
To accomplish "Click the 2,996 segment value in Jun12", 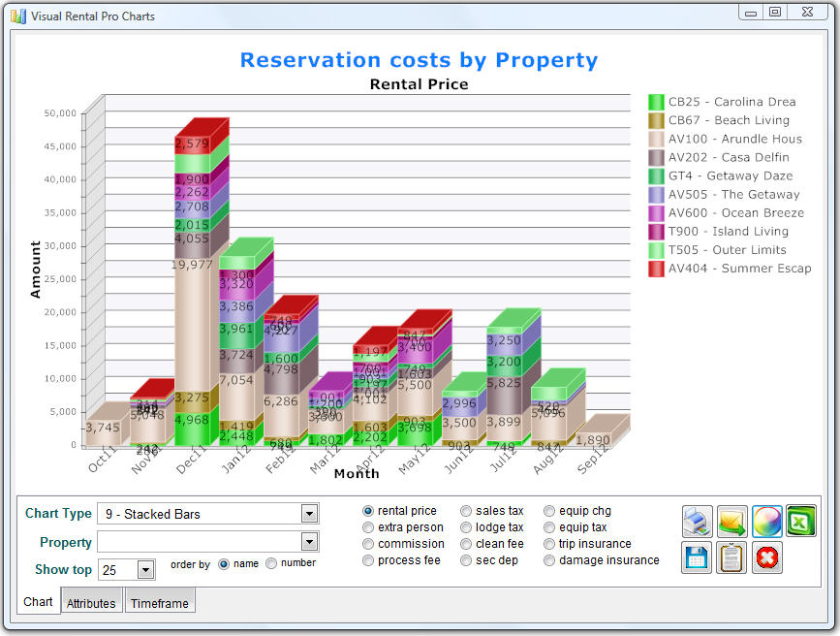I will [459, 403].
